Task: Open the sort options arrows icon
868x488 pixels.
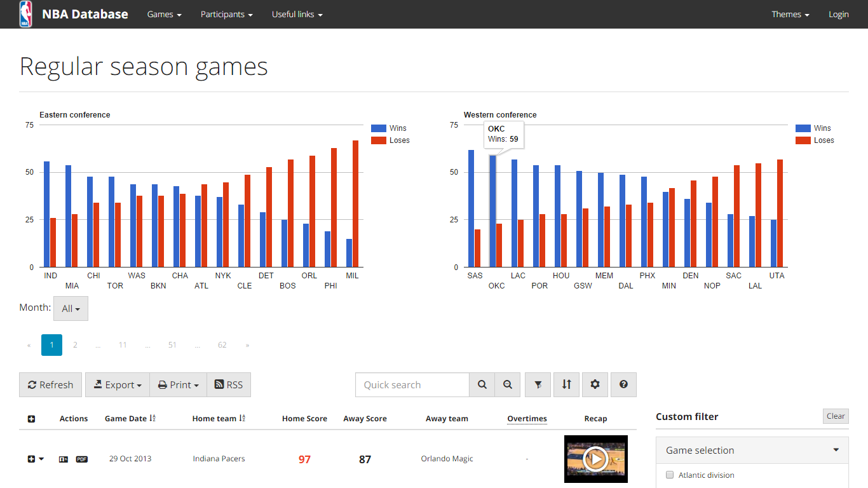Action: tap(566, 384)
